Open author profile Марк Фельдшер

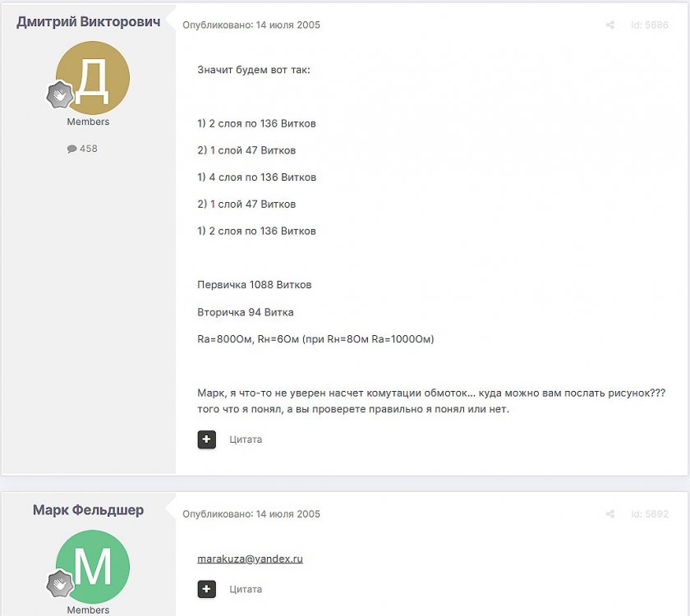click(88, 510)
